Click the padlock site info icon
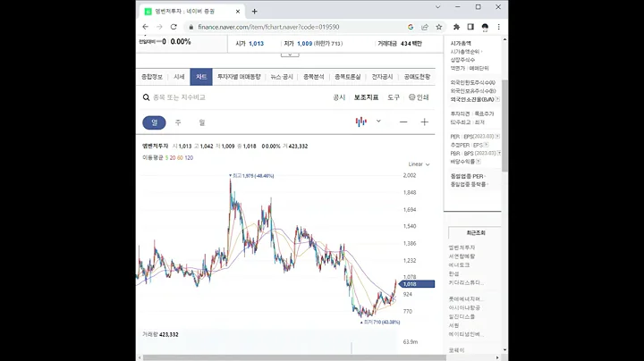This screenshot has width=644, height=361. tap(191, 27)
